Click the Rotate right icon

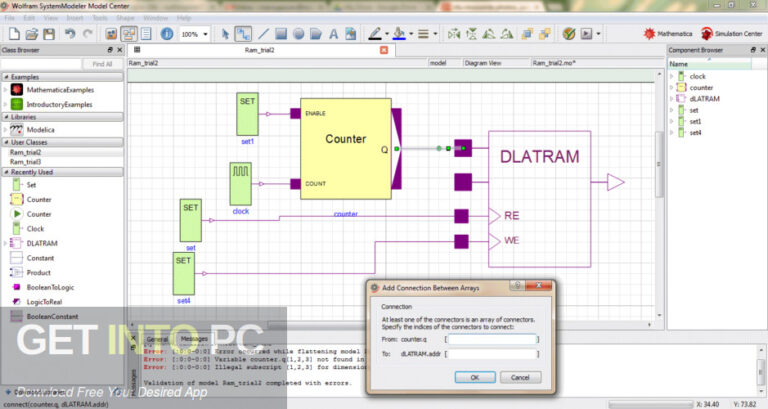point(507,34)
